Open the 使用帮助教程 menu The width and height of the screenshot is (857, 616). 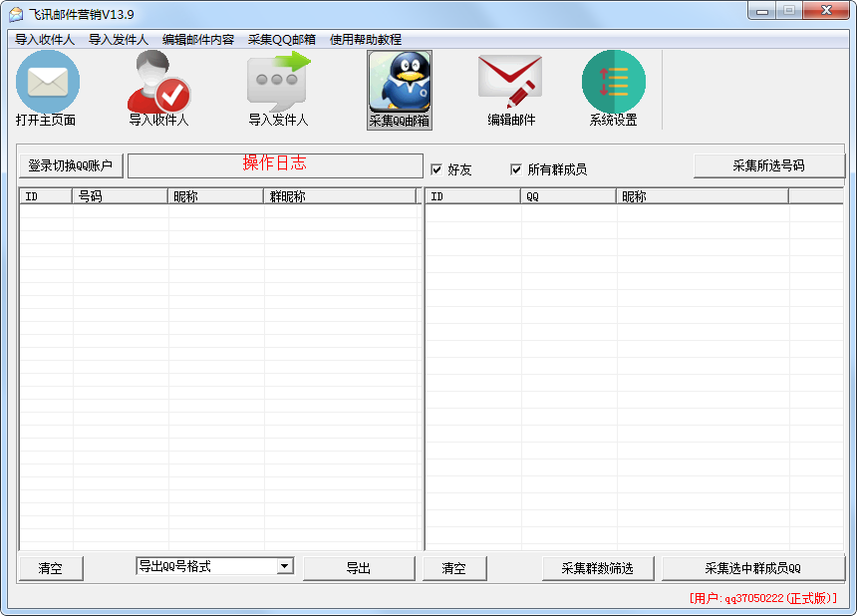[x=366, y=39]
